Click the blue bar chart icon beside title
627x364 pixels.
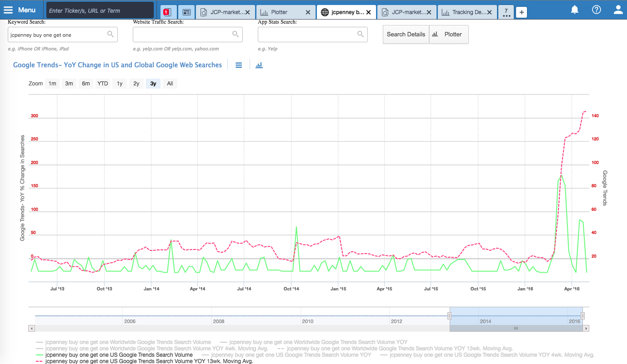click(x=259, y=65)
